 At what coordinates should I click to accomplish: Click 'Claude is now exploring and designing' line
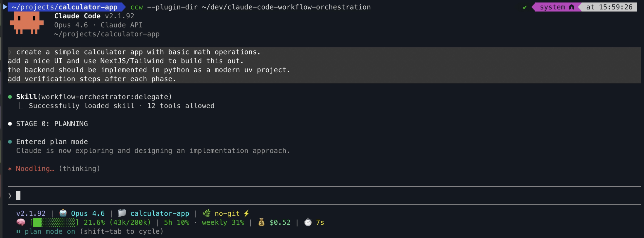(x=153, y=151)
